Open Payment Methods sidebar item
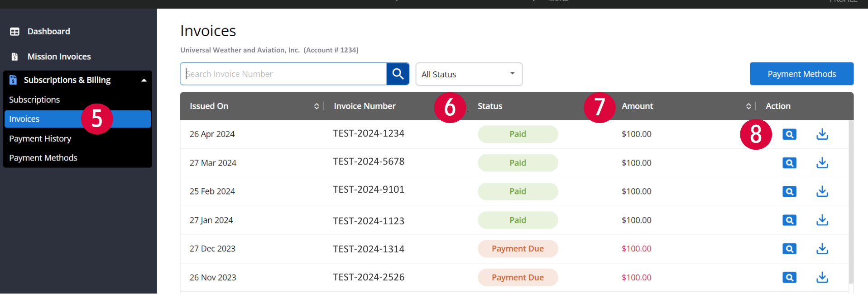Screen dimensions: 868x294 coord(43,158)
